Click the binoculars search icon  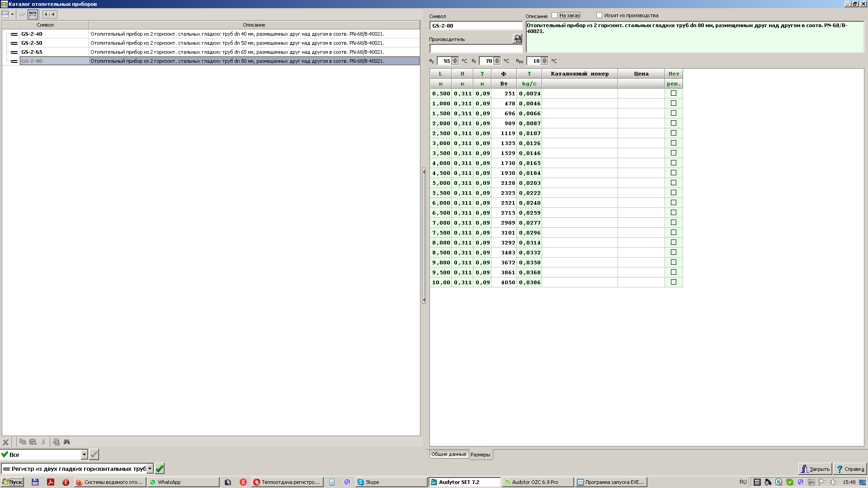[x=67, y=442]
